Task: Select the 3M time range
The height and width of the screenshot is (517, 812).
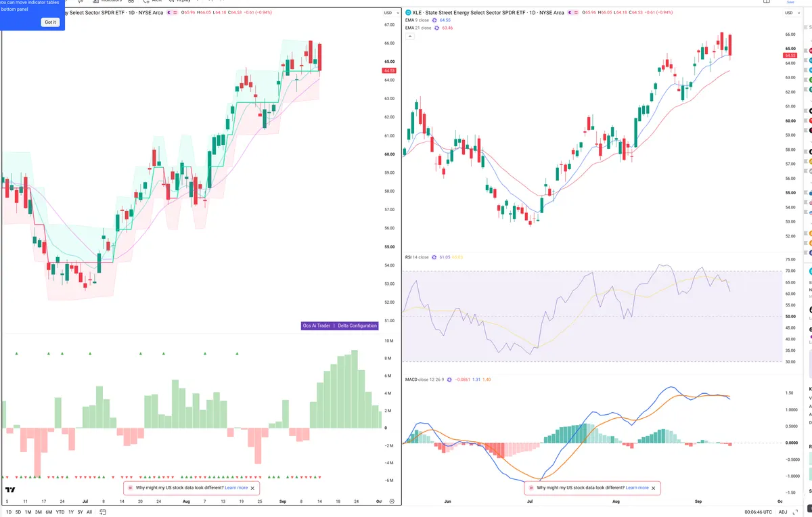Action: [39, 512]
